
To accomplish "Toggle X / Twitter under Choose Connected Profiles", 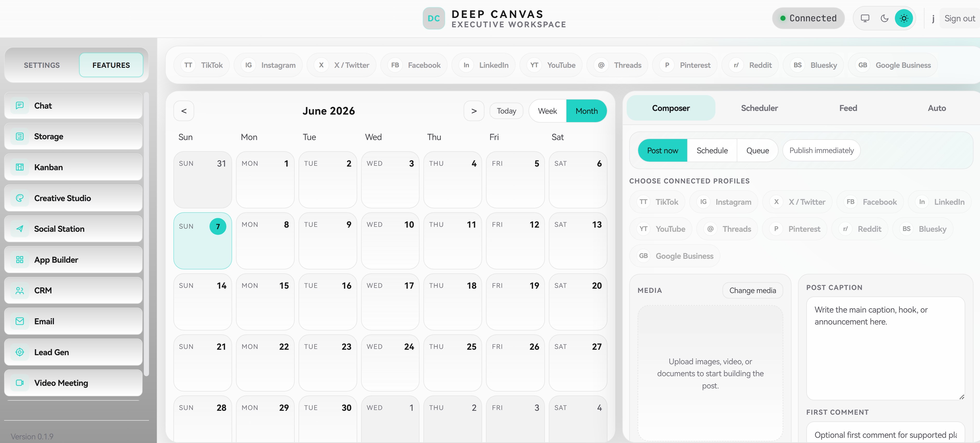I will [797, 202].
